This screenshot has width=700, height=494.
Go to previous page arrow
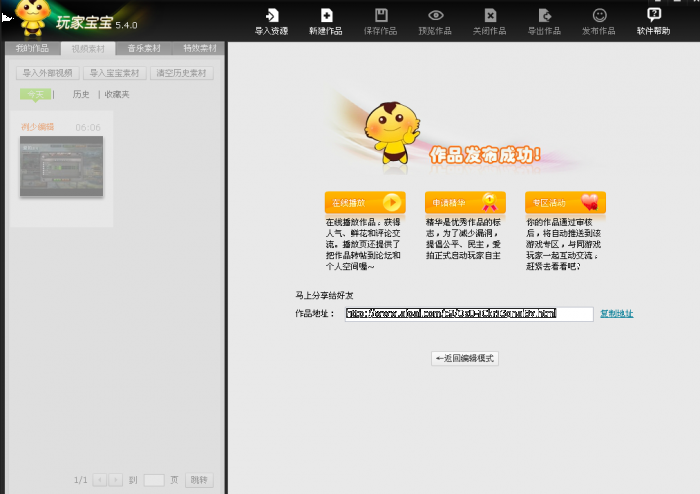[x=100, y=480]
